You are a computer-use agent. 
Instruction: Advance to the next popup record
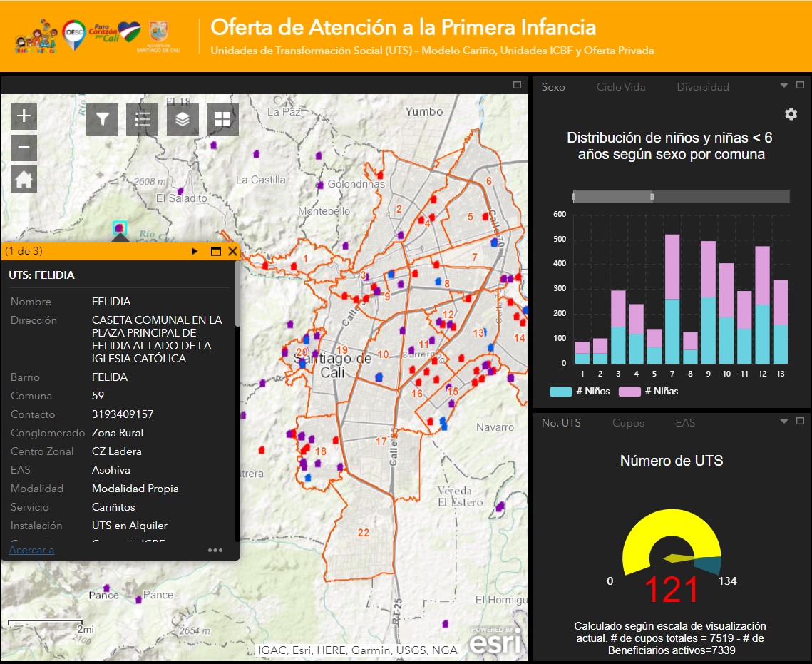coord(194,251)
